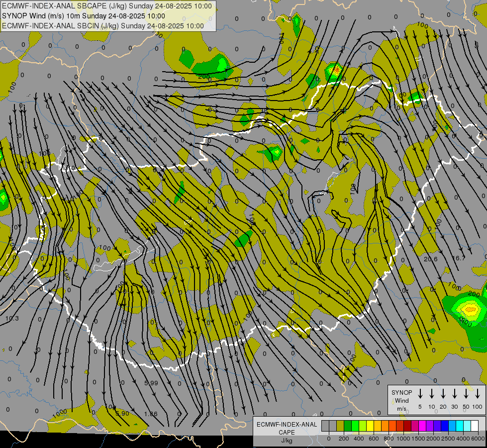This screenshot has height=448, width=487.
Task: Pick the pure blue CAPE legend swatch
Action: click(444, 426)
